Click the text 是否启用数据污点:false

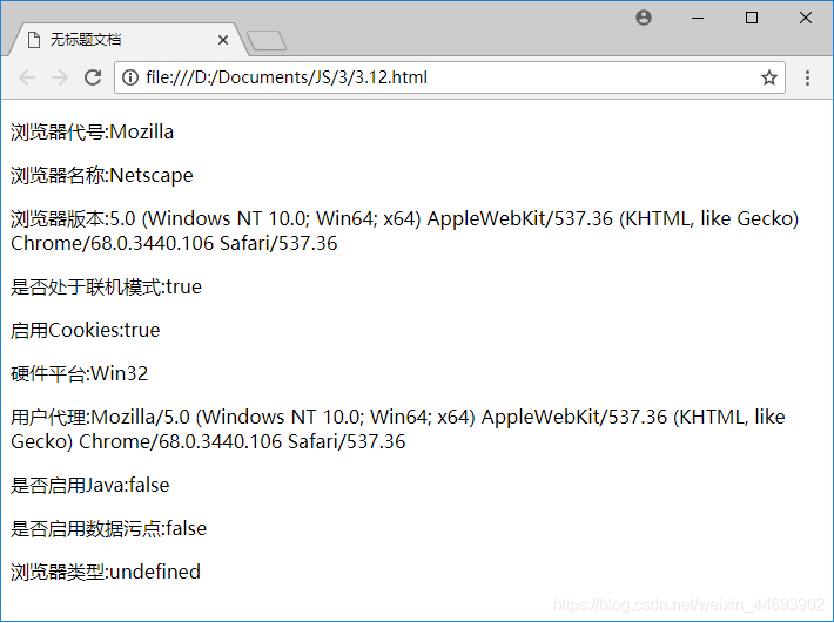109,528
